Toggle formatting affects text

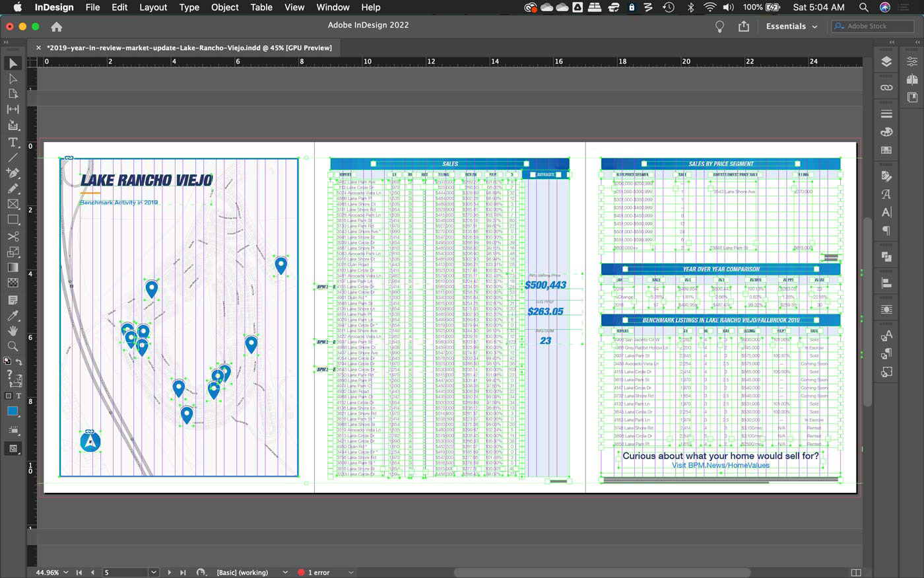coord(18,396)
